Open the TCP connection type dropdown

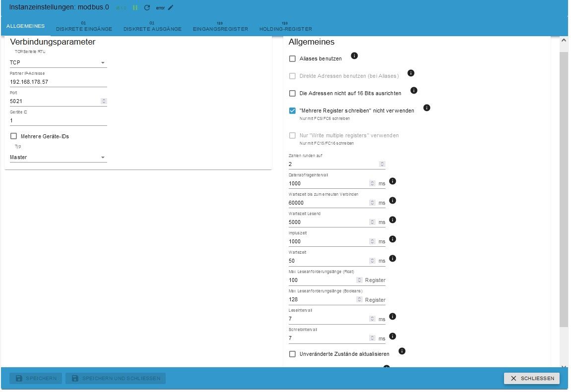pyautogui.click(x=58, y=62)
